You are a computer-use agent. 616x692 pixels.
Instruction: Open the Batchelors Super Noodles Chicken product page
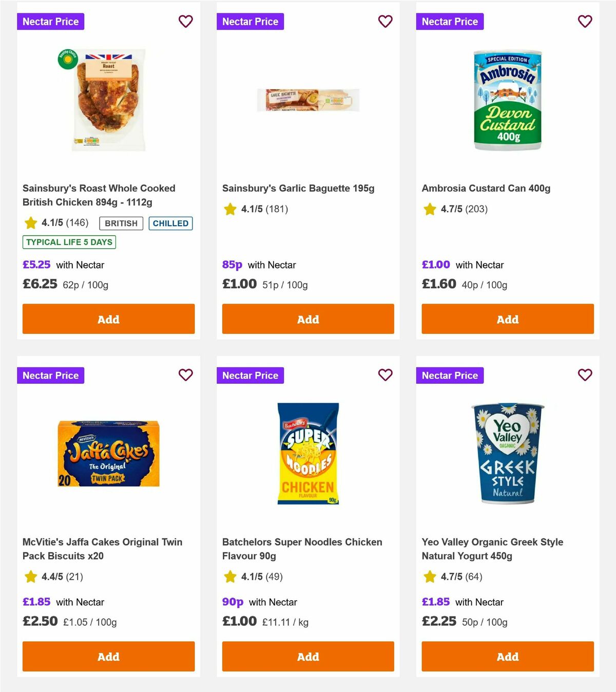tap(302, 549)
